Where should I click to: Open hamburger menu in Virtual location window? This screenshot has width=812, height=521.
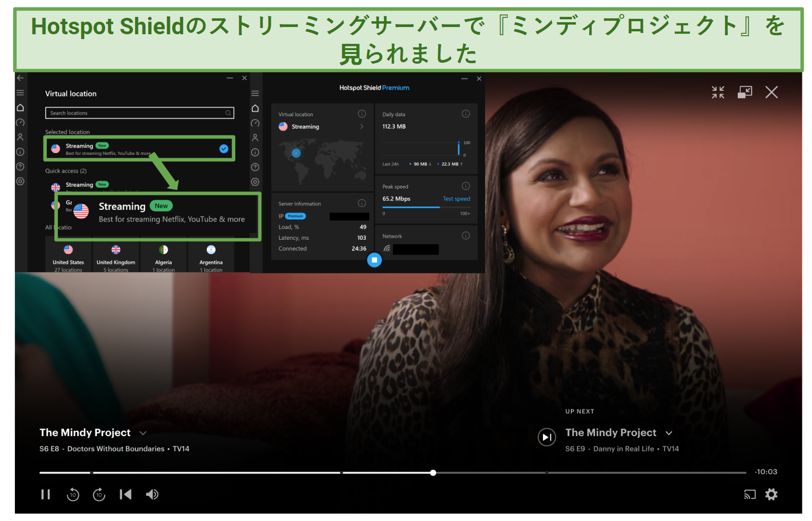(20, 93)
